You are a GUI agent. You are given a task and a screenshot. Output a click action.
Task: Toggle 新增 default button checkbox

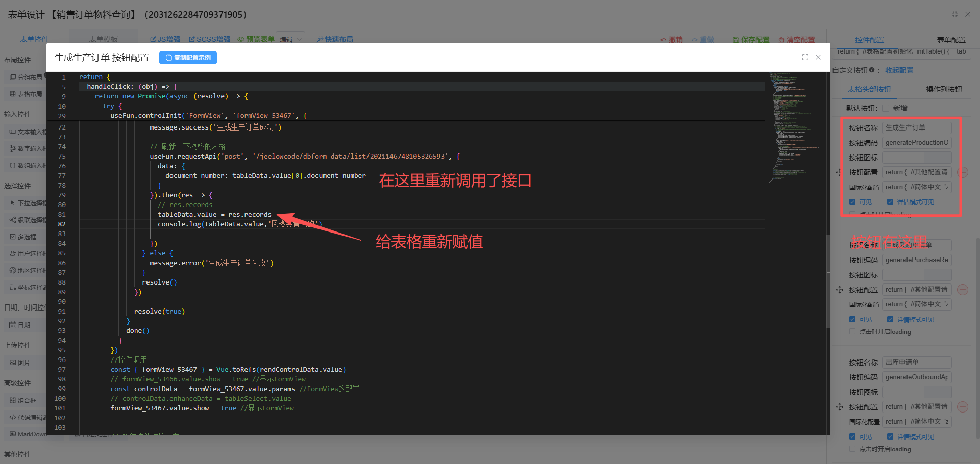coord(886,108)
